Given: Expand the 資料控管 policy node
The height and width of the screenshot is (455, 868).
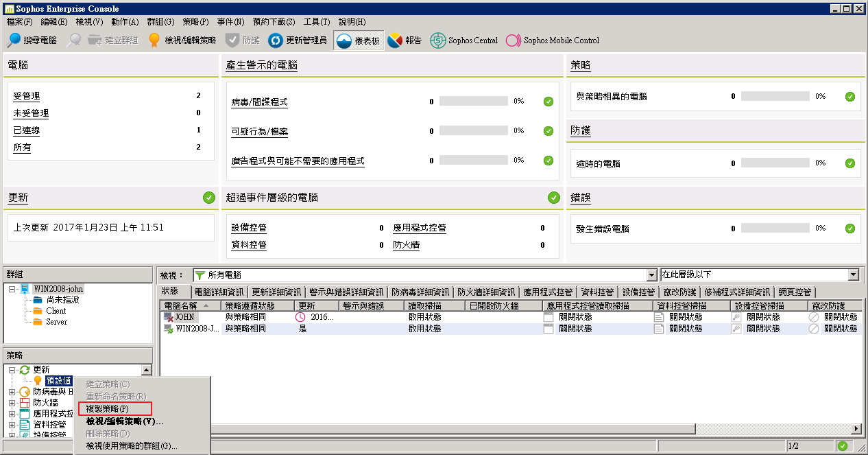Looking at the screenshot, I should [12, 425].
